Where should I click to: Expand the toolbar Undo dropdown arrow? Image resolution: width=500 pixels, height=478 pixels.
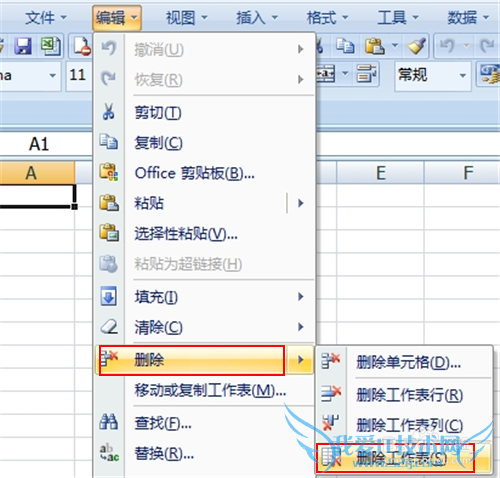(467, 46)
